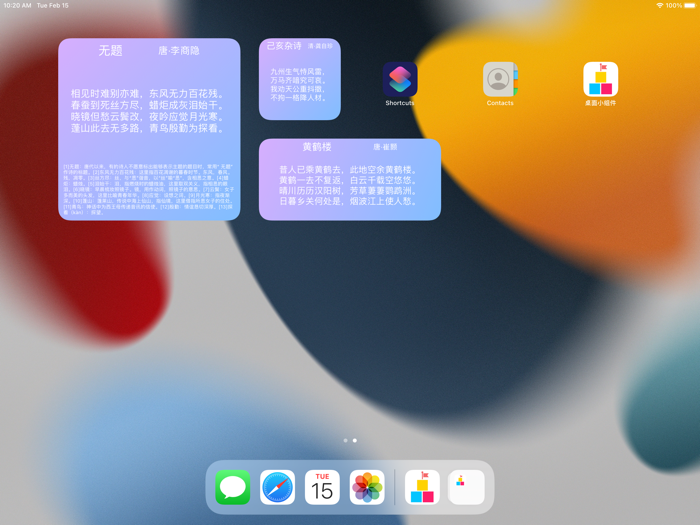Screen dimensions: 700x525
Task: Open the App Library folder in dock
Action: pyautogui.click(x=467, y=487)
